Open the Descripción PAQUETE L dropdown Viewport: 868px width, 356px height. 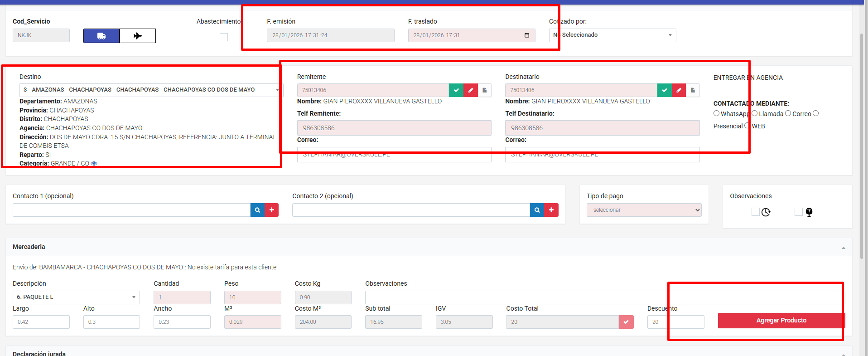[76, 297]
